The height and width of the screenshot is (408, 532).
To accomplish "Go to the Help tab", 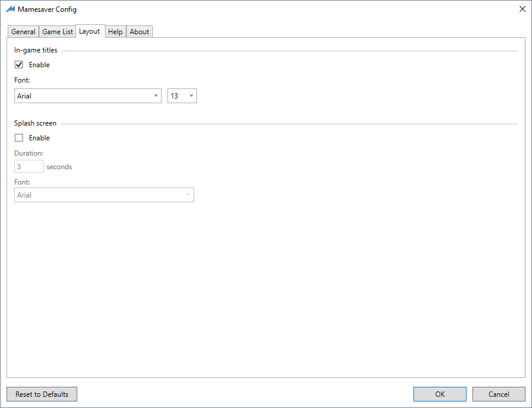I will (116, 31).
